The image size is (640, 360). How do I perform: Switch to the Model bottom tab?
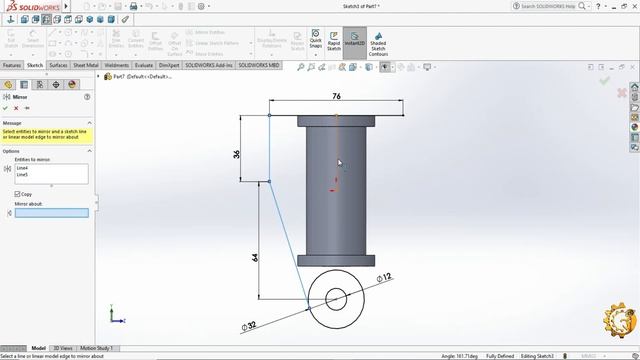click(x=38, y=348)
